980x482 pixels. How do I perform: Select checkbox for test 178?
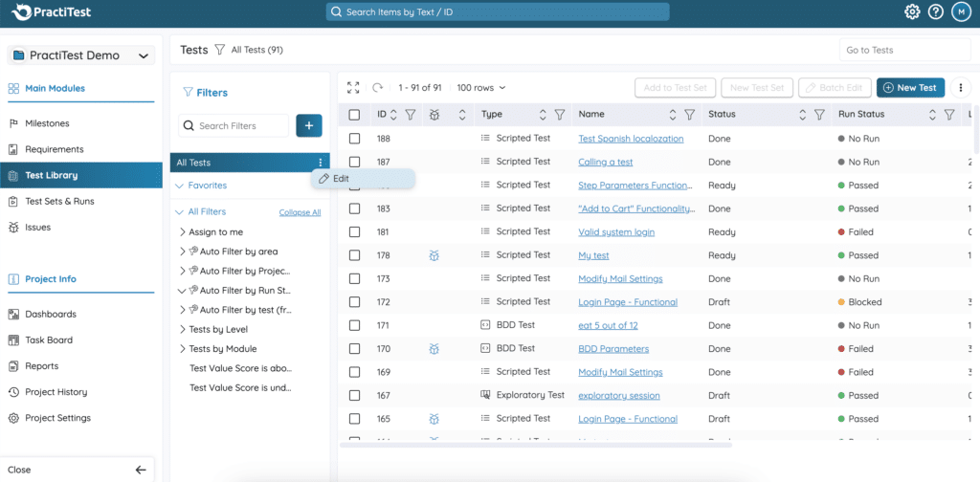(x=354, y=255)
